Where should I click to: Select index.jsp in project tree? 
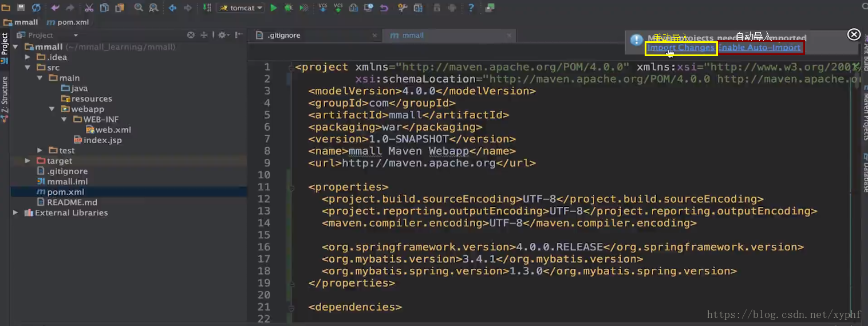point(98,140)
